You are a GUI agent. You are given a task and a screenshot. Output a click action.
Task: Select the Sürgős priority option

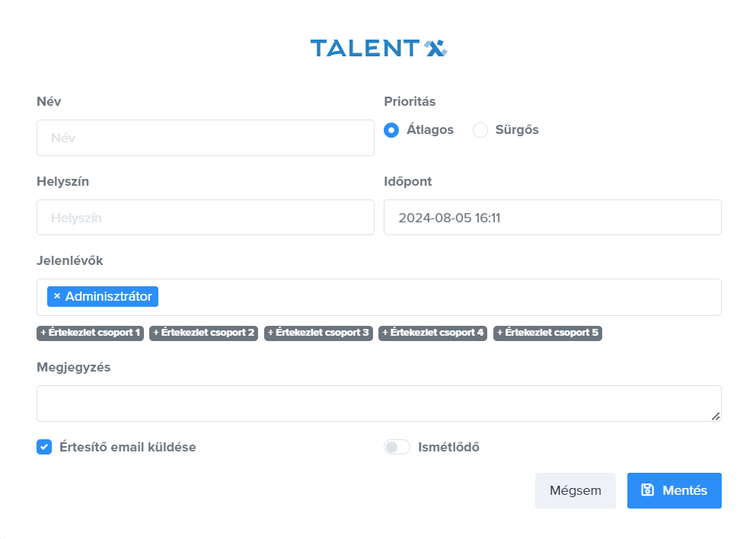[x=480, y=130]
